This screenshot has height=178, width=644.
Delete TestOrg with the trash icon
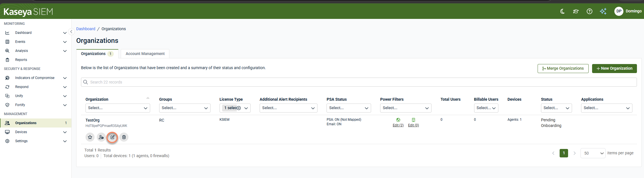pos(124,137)
